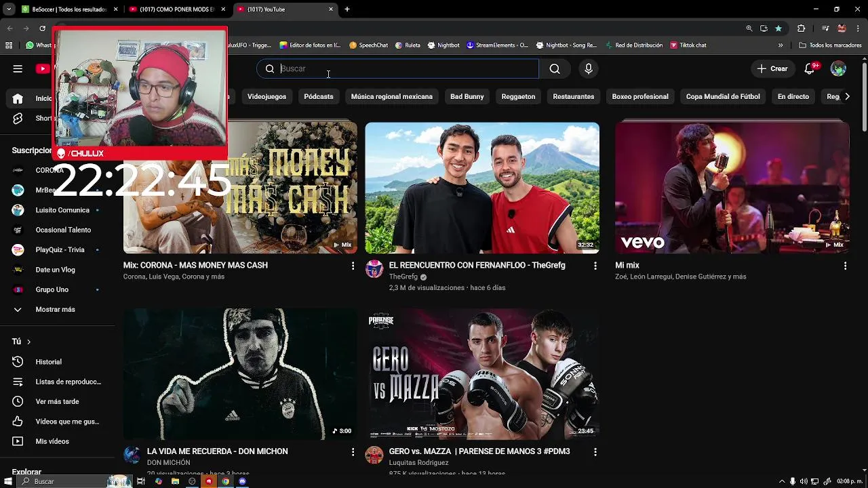The height and width of the screenshot is (488, 868).
Task: Open StreamElements bookmark
Action: click(x=497, y=45)
